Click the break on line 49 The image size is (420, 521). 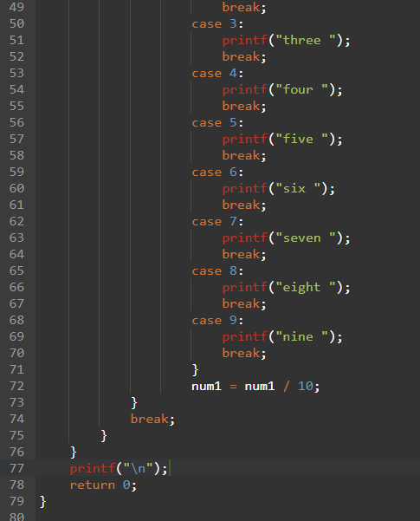click(244, 7)
